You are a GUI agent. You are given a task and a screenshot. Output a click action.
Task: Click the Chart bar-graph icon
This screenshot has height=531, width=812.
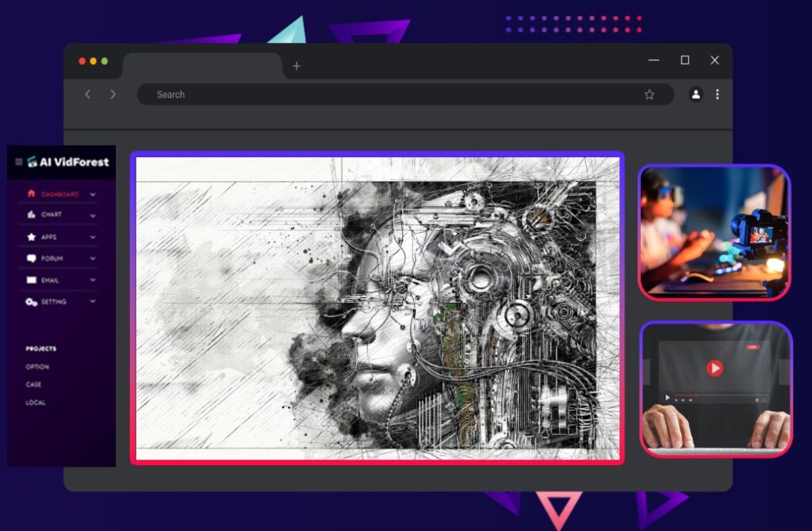(x=32, y=215)
